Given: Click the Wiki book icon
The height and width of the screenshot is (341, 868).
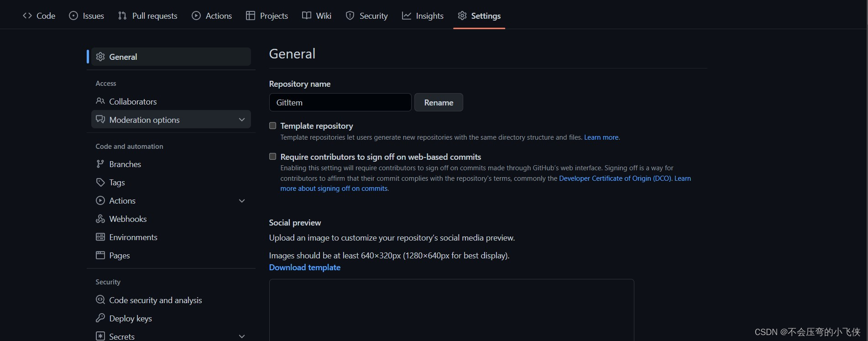Looking at the screenshot, I should [307, 16].
